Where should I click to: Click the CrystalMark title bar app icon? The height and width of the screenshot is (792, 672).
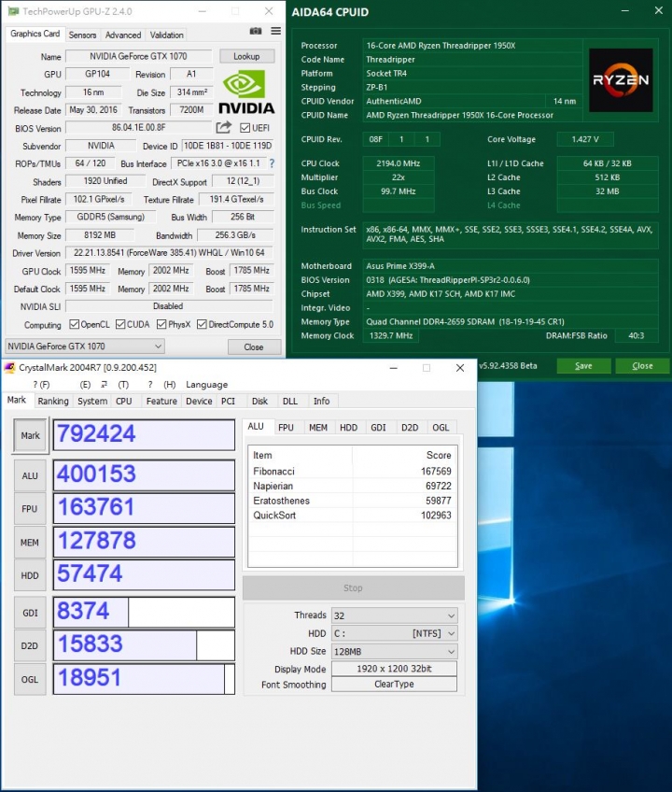click(9, 368)
